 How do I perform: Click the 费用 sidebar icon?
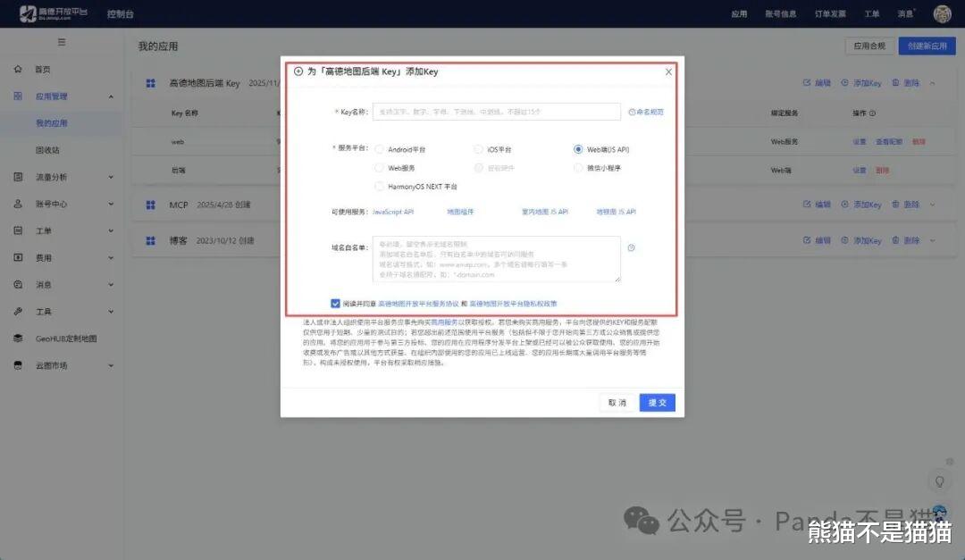[18, 257]
